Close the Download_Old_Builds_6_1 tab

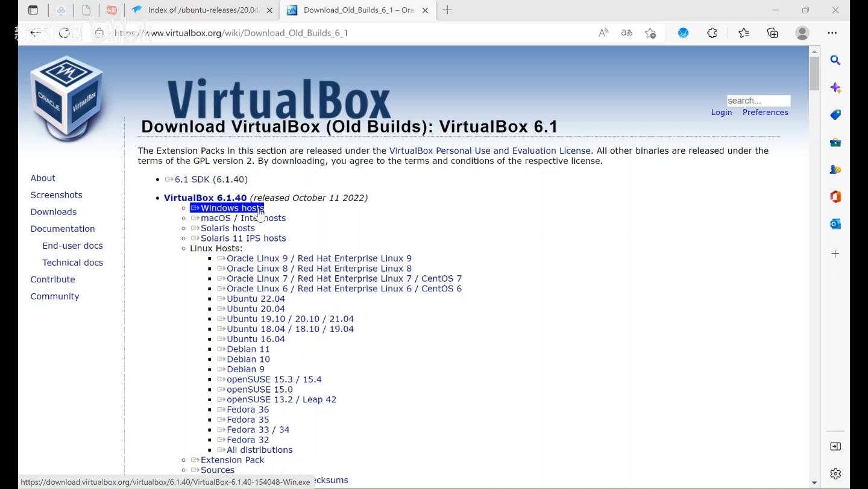coord(427,10)
